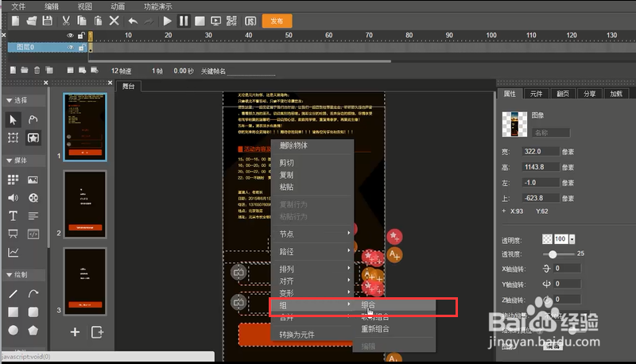636x364 pixels.
Task: Select the polygon drawing tool
Action: pyautogui.click(x=33, y=330)
